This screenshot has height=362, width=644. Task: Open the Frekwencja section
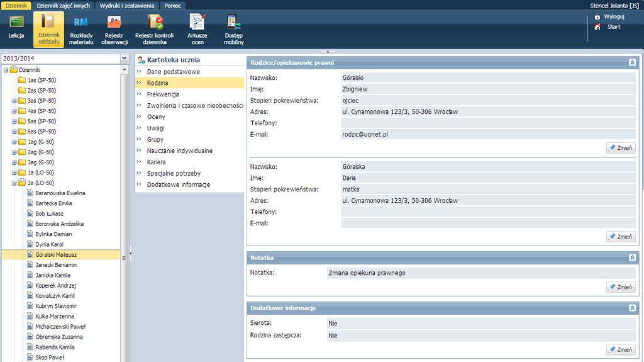tap(163, 94)
